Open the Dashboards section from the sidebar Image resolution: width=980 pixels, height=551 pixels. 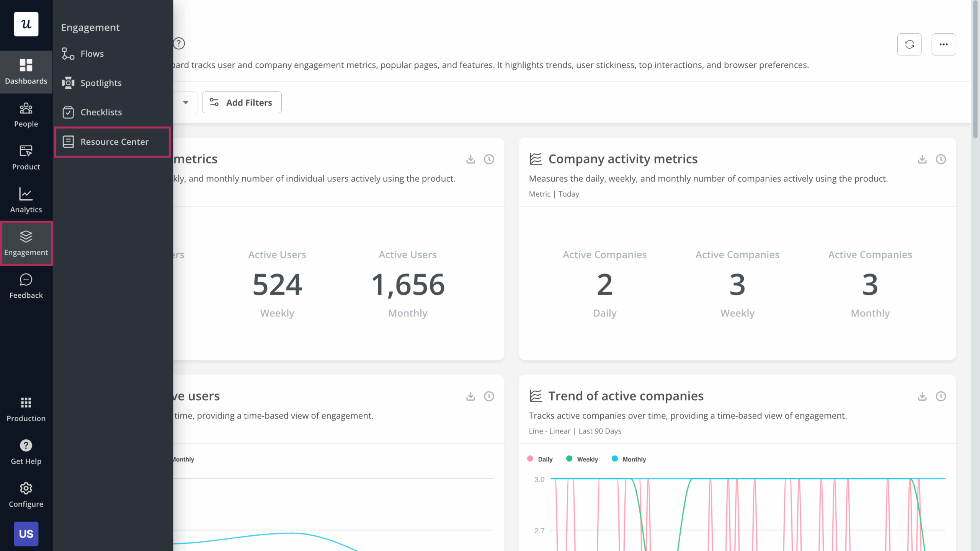(x=26, y=72)
